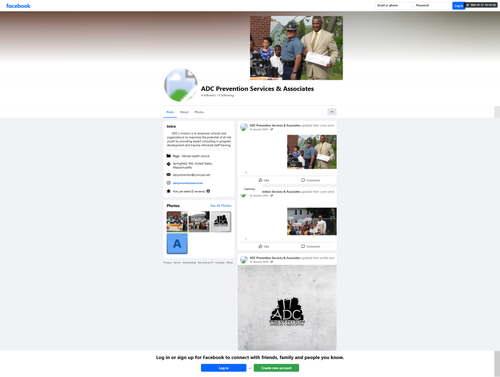Click the globe privacy icon on the crowd post
500x377 pixels.
pos(271,196)
